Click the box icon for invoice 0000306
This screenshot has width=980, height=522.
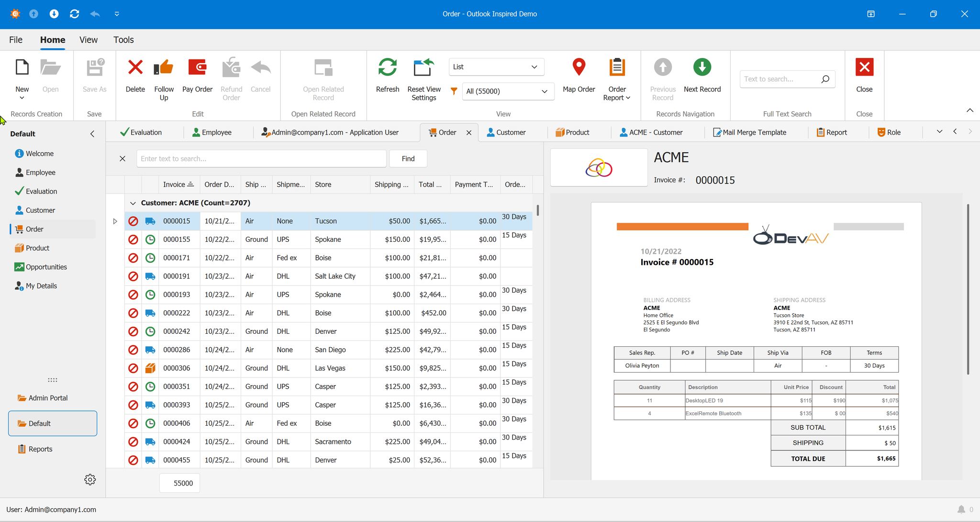click(150, 368)
